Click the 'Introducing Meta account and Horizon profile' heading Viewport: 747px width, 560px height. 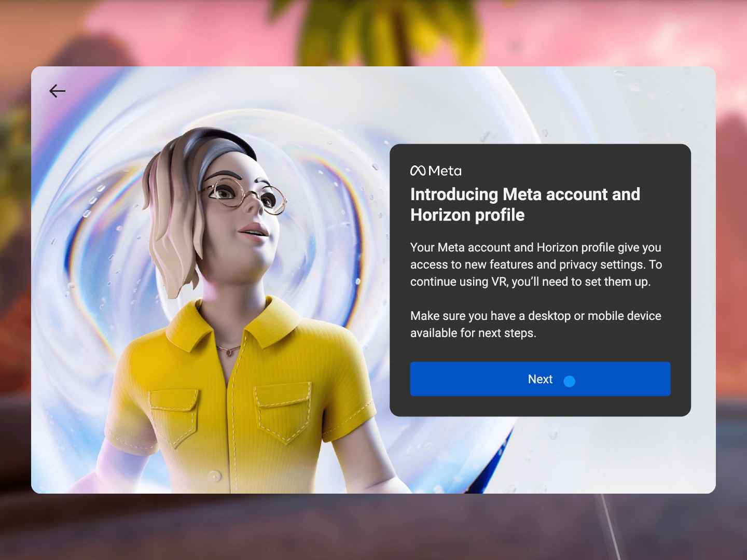click(x=525, y=204)
